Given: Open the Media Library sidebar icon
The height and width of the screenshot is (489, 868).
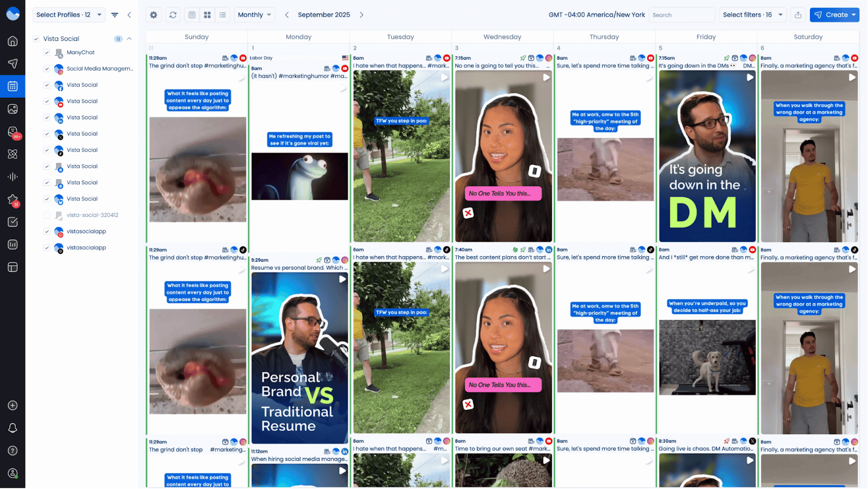Looking at the screenshot, I should pos(12,109).
